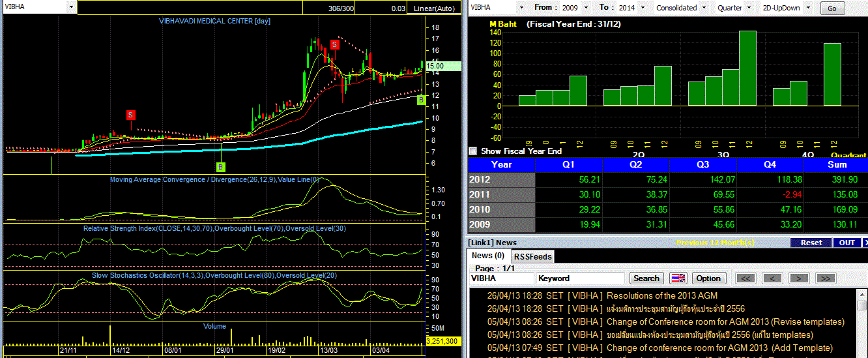Open the Quarter period dropdown
The image size is (868, 358).
tap(749, 8)
